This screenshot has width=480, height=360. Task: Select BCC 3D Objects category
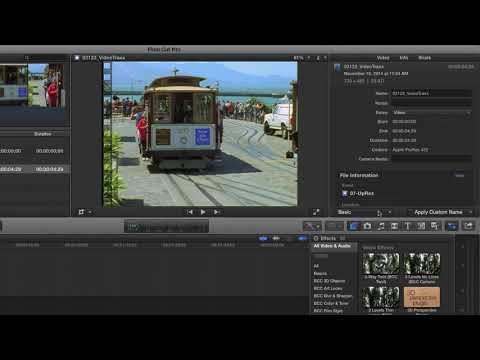[329, 281]
